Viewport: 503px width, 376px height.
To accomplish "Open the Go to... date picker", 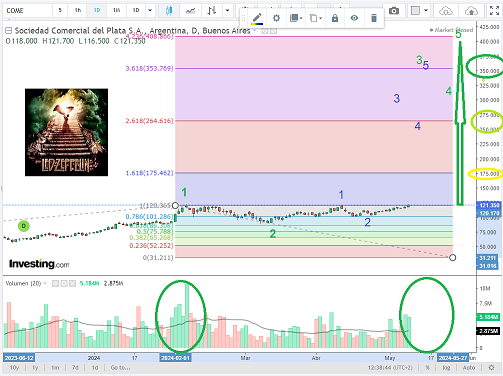I will (120, 368).
